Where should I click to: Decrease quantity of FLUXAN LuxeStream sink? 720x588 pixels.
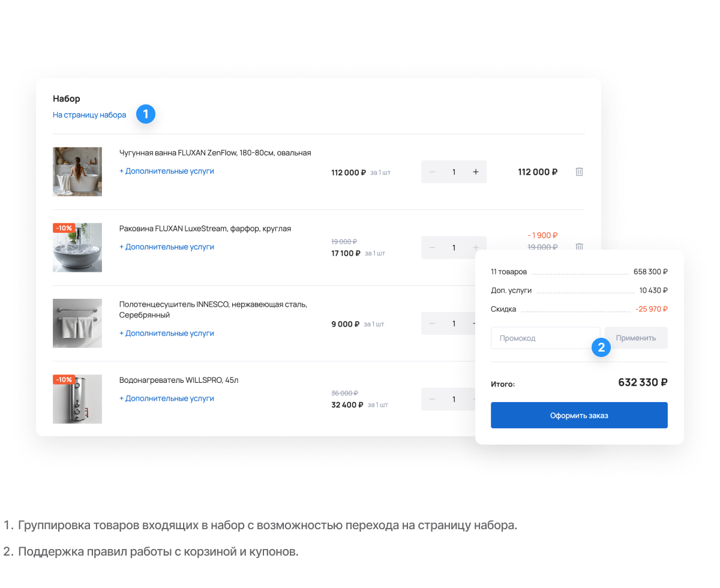pos(432,248)
